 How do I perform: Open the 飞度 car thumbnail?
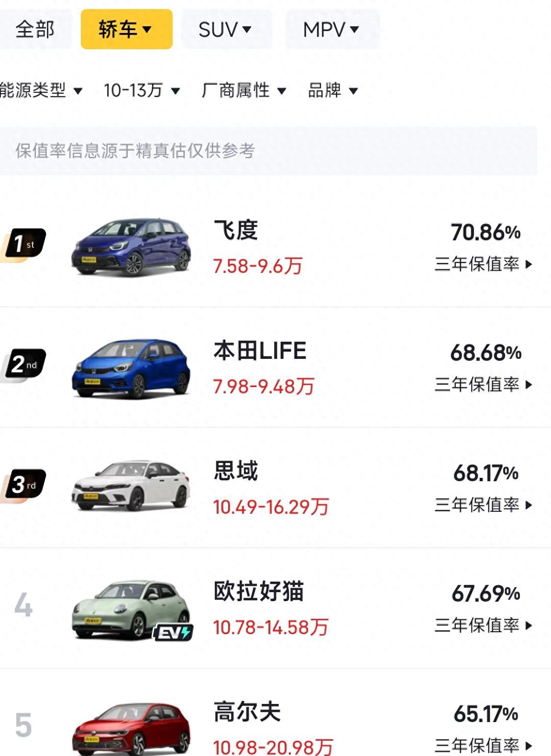click(x=131, y=247)
